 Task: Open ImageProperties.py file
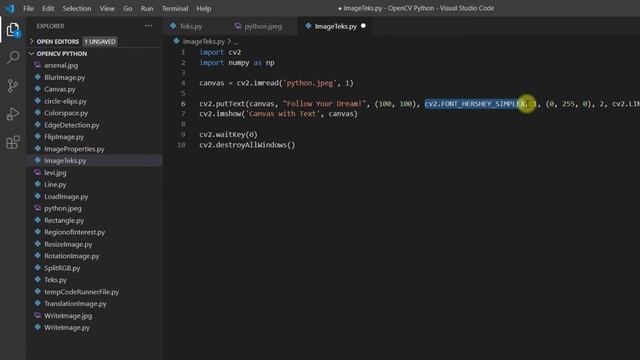point(74,149)
